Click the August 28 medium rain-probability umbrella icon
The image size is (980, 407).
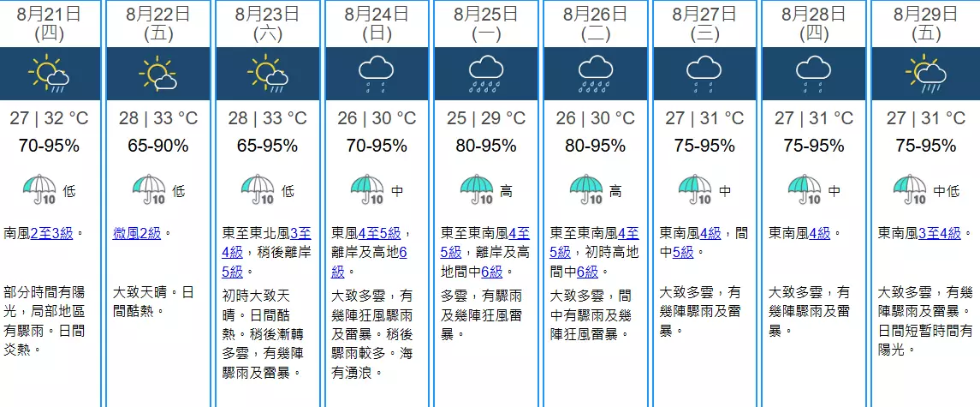(805, 189)
